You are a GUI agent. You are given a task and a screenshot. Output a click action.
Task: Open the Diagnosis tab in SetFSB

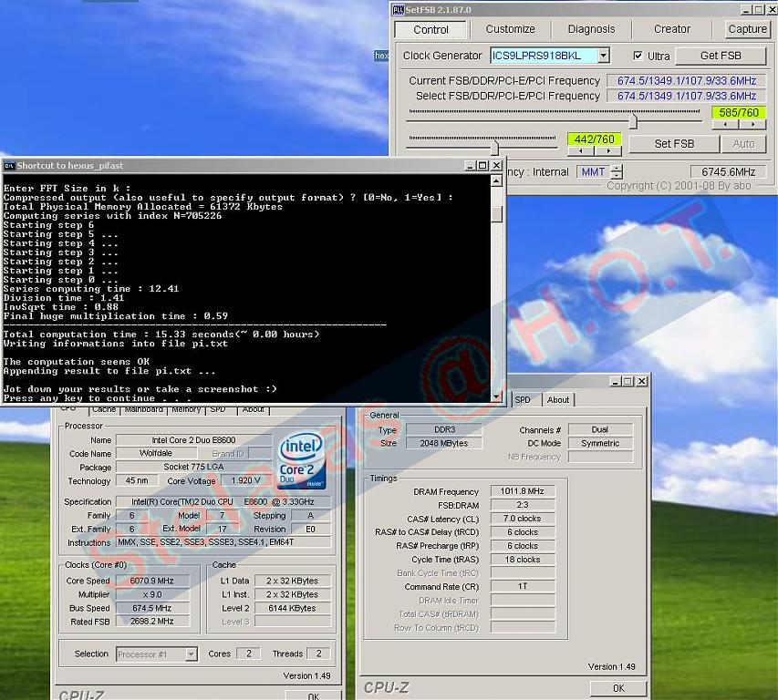point(591,29)
